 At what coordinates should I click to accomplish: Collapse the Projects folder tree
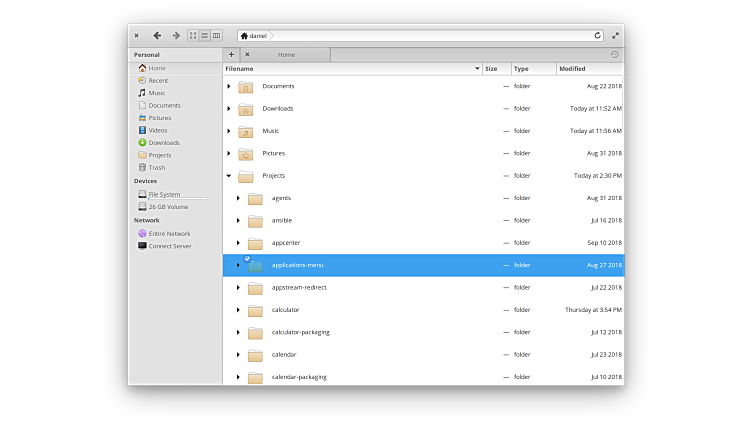click(x=229, y=176)
